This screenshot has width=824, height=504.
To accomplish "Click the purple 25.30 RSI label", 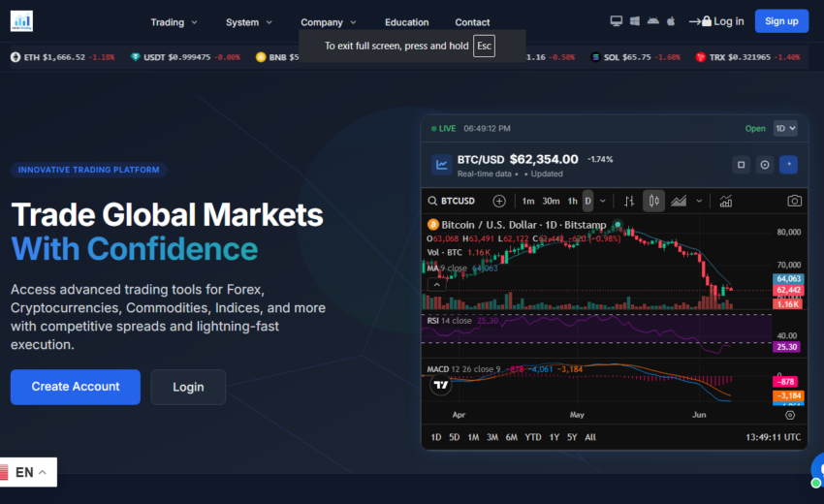I will pos(787,347).
